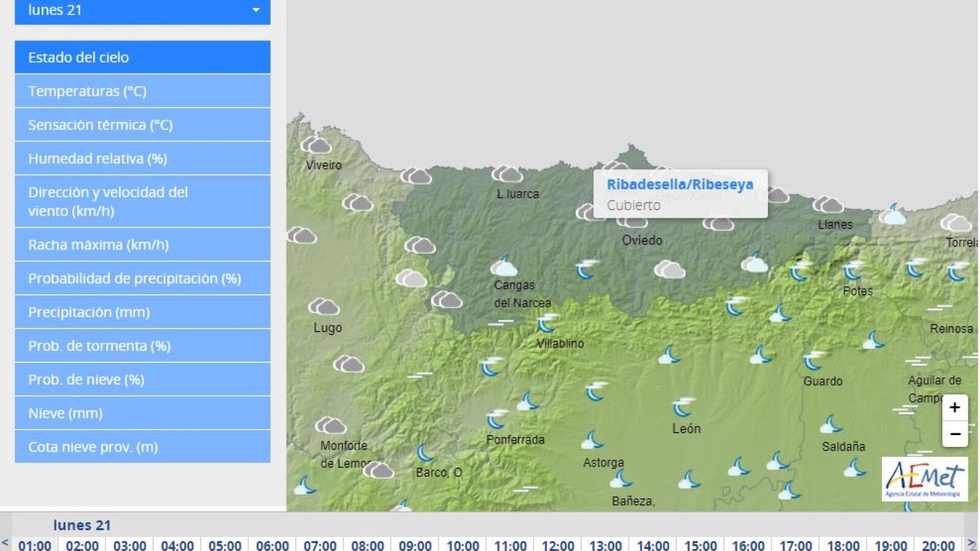Click the weather icon above León
The width and height of the screenshot is (980, 551).
(684, 406)
